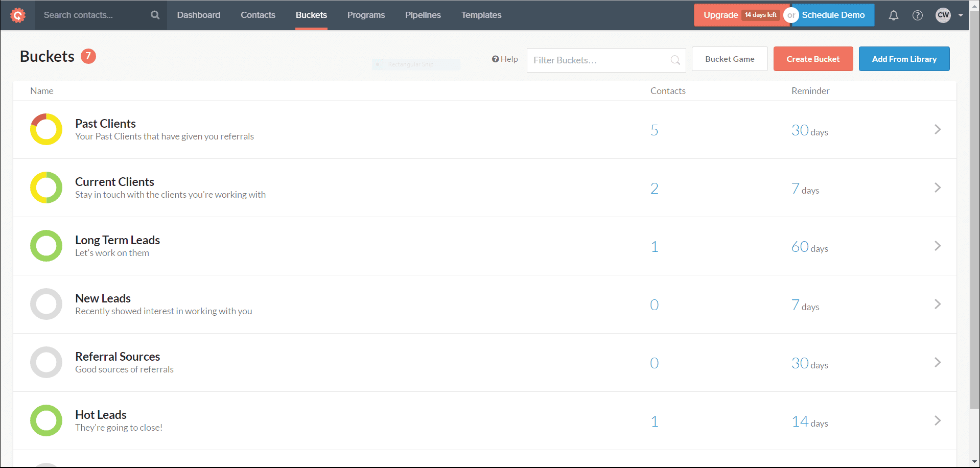Viewport: 980px width, 468px height.
Task: Expand the account dropdown arrow
Action: point(961,15)
